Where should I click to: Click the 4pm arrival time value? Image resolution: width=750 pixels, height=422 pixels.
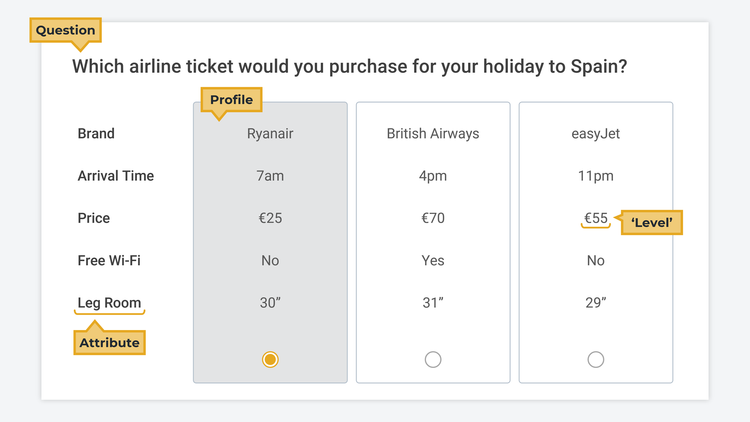pyautogui.click(x=433, y=176)
